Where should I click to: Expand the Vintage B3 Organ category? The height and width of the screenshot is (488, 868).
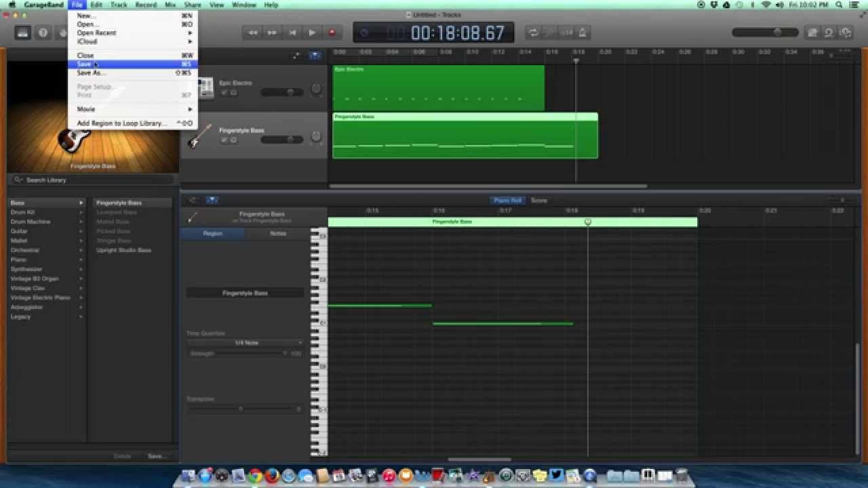point(47,279)
